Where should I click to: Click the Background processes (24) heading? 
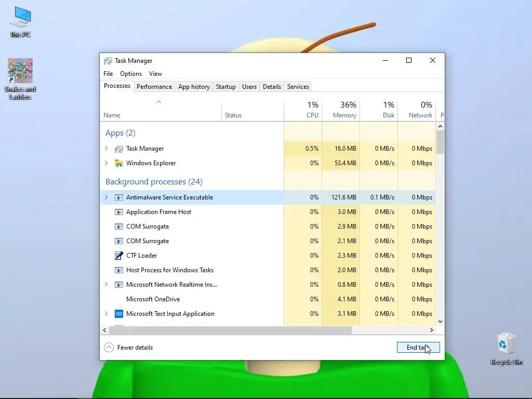tap(154, 182)
